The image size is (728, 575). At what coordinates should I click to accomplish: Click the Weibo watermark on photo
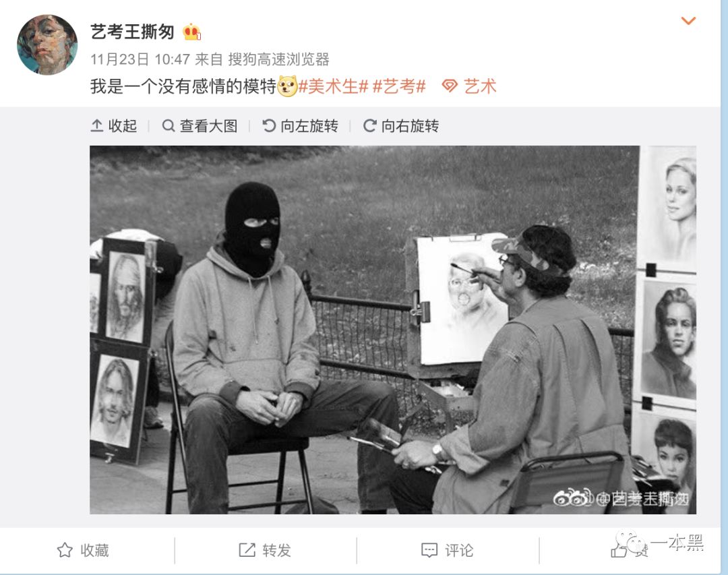coord(621,498)
